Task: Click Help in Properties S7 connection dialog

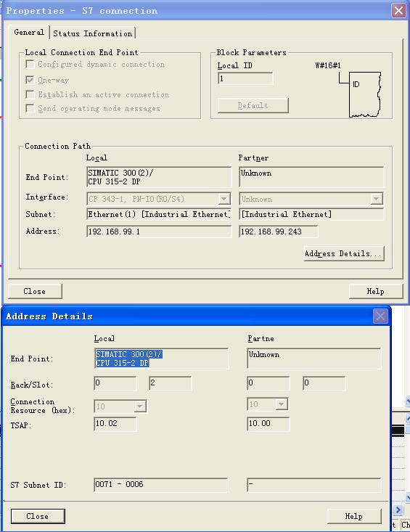Action: coord(376,291)
